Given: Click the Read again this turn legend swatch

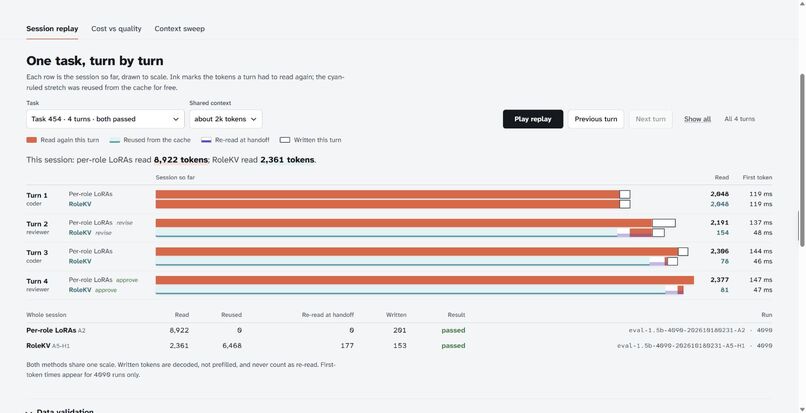Looking at the screenshot, I should coord(31,140).
